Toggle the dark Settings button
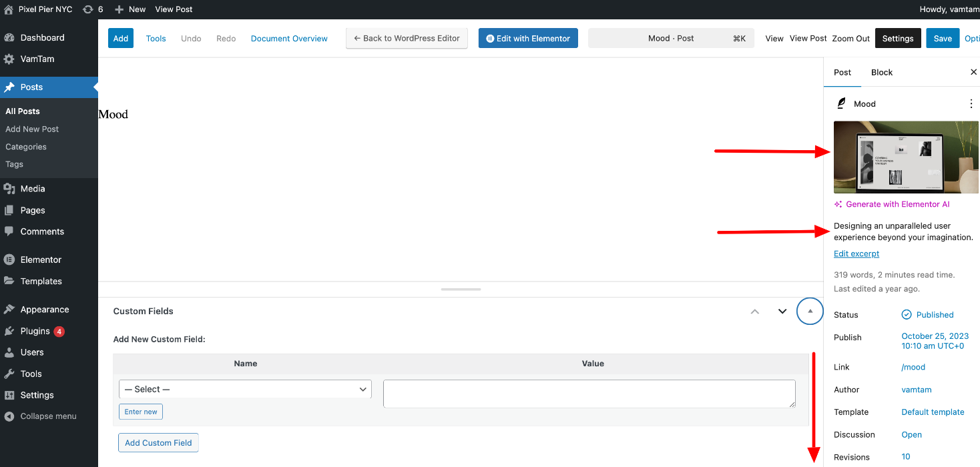This screenshot has width=980, height=467. (898, 38)
